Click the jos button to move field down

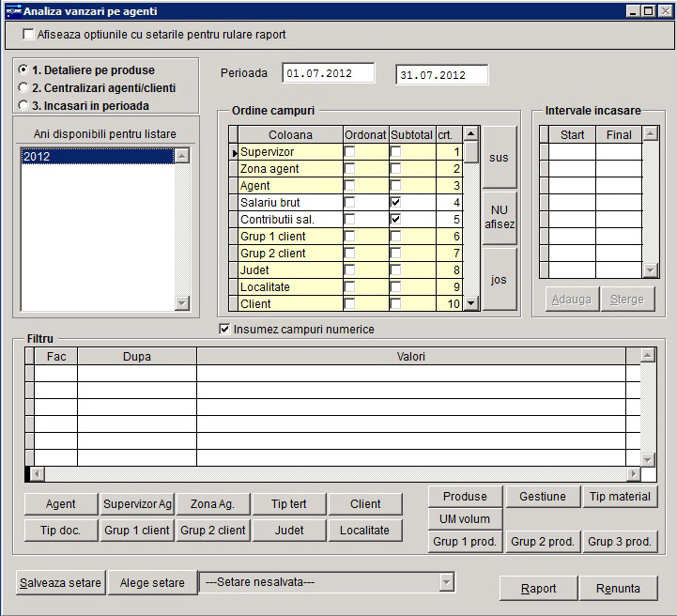(x=500, y=280)
